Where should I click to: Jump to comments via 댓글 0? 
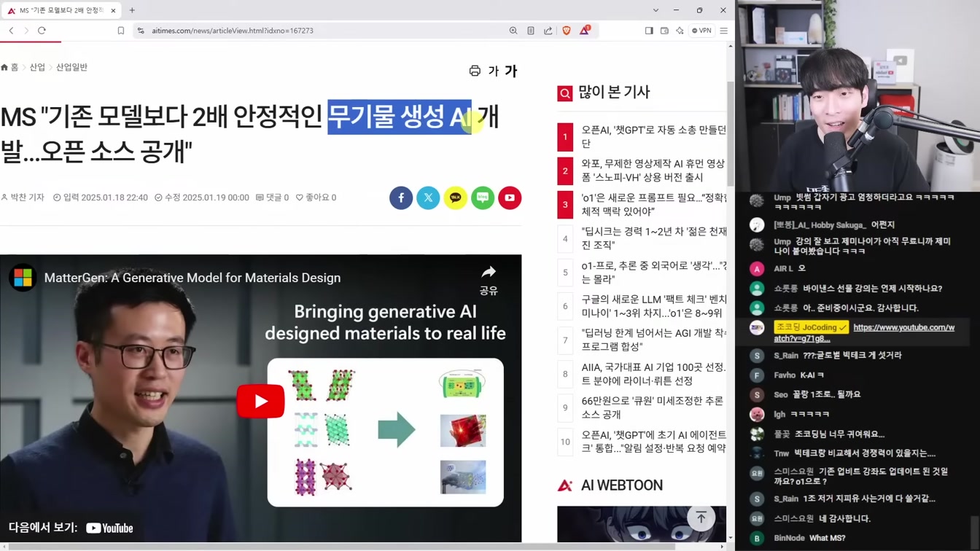pyautogui.click(x=272, y=198)
